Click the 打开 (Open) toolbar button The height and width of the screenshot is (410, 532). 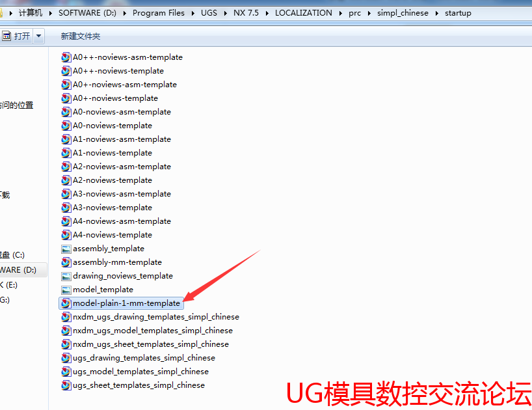point(16,36)
